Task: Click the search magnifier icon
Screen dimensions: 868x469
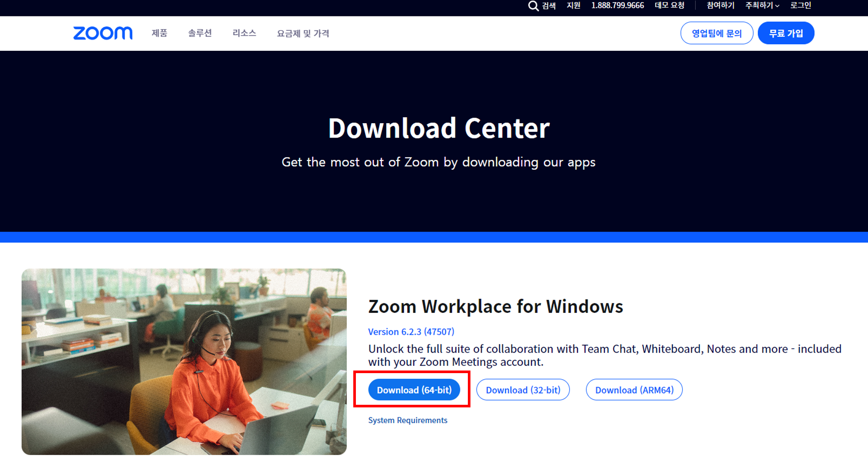Action: (533, 6)
